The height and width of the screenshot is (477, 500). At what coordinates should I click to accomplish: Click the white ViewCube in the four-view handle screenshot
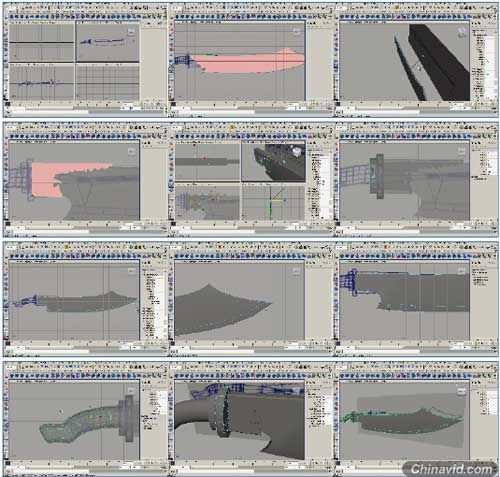tap(297, 152)
